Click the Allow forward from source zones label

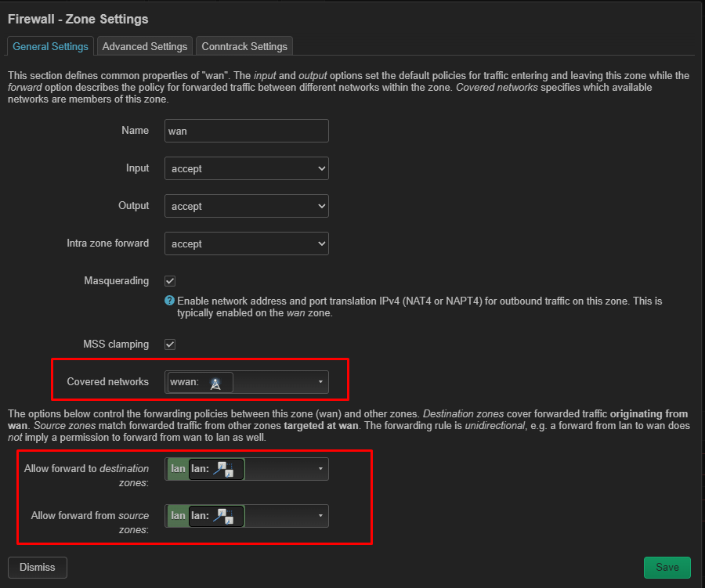(90, 522)
